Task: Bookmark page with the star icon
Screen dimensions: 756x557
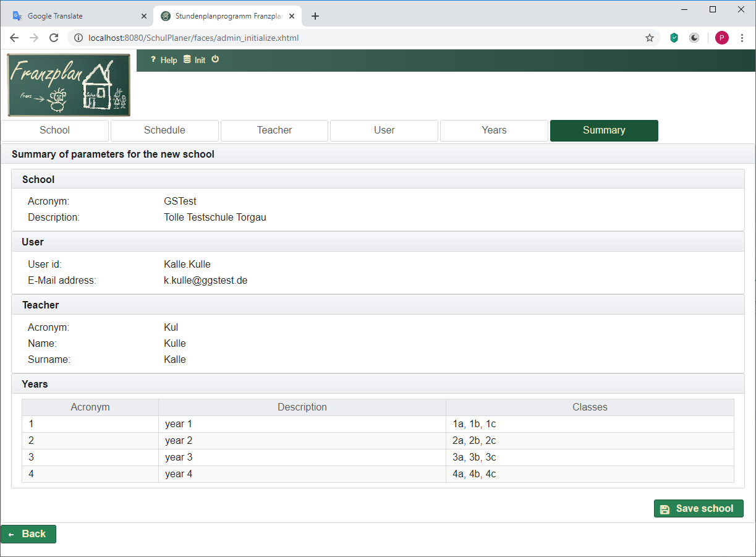Action: (x=650, y=38)
